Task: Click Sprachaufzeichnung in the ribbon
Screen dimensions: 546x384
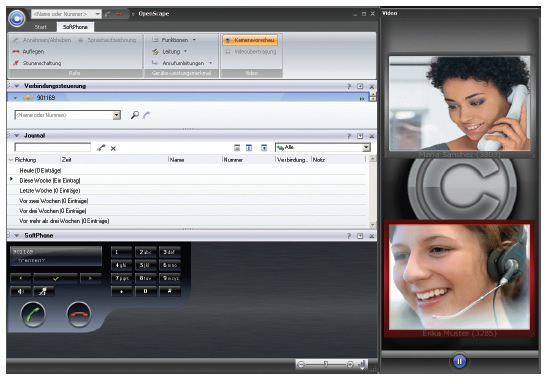Action: tap(107, 40)
